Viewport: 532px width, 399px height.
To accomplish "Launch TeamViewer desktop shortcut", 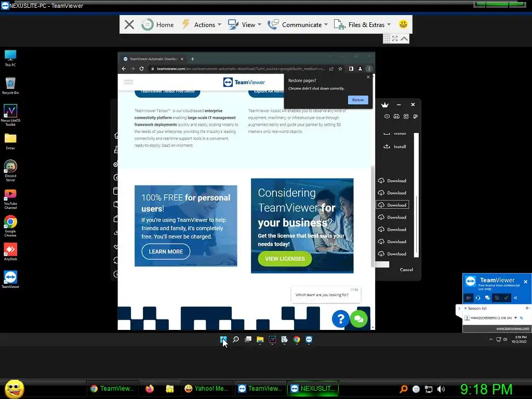I will tap(10, 280).
